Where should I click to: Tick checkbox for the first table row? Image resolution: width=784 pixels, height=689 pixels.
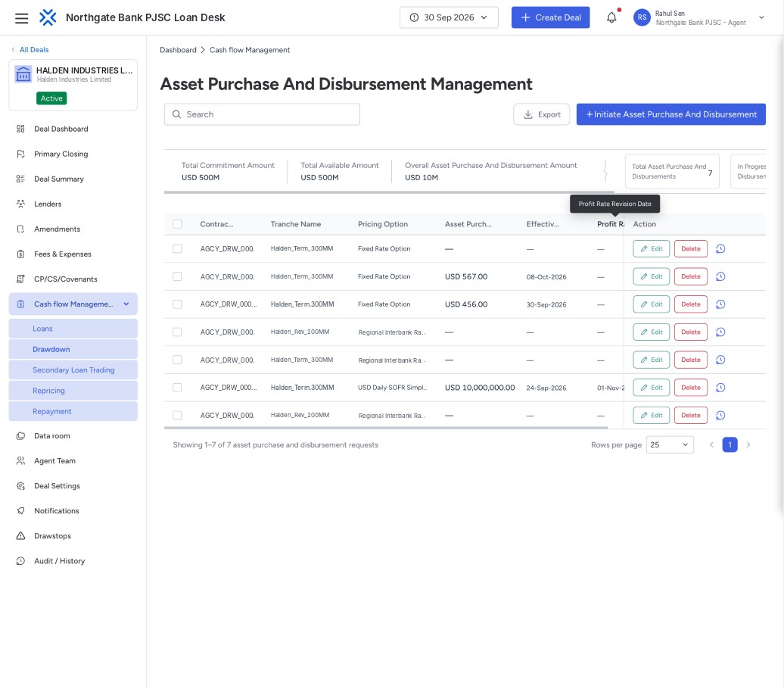point(177,248)
